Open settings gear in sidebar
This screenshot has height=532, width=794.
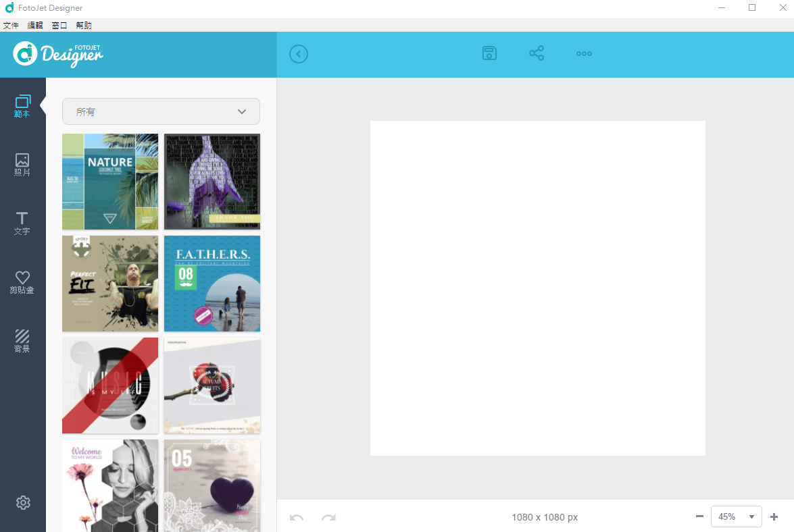tap(23, 502)
